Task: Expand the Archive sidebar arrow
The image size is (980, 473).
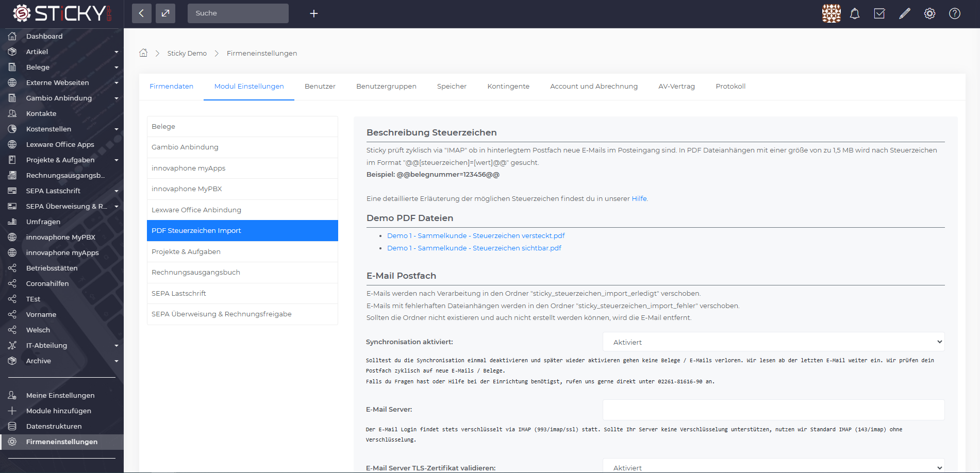Action: (x=117, y=361)
